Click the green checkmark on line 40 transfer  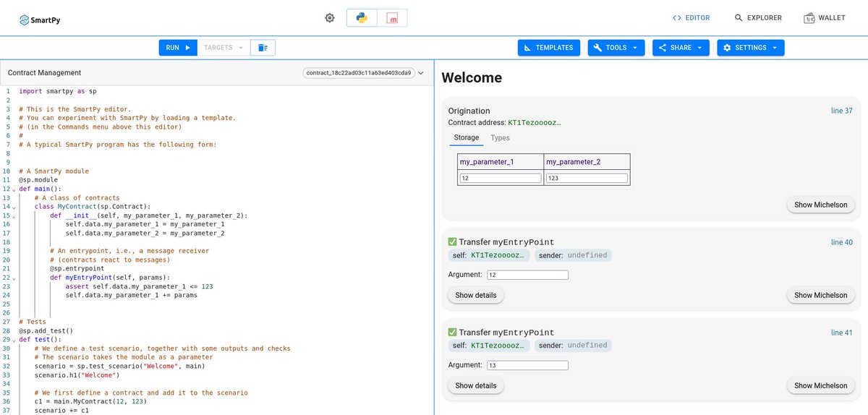tap(453, 242)
